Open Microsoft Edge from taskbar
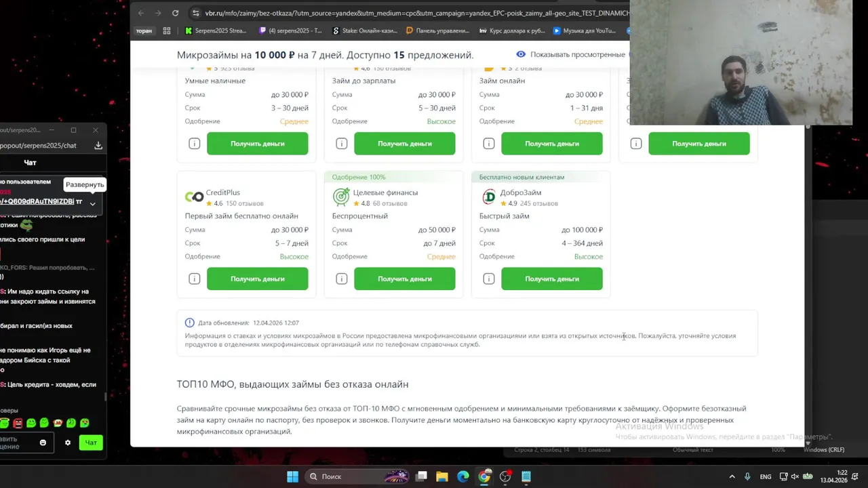The height and width of the screenshot is (488, 868). click(x=463, y=476)
